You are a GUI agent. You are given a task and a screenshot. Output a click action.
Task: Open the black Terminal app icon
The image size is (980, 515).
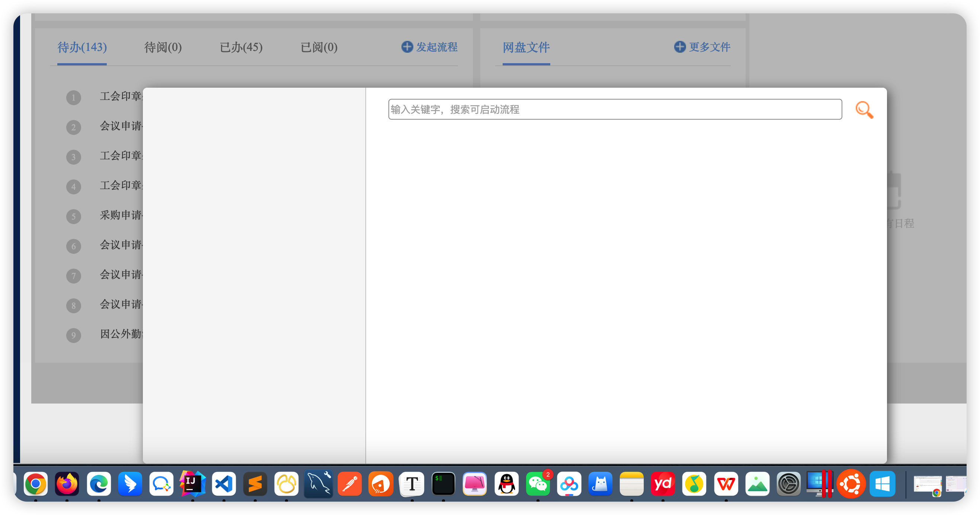(x=443, y=484)
